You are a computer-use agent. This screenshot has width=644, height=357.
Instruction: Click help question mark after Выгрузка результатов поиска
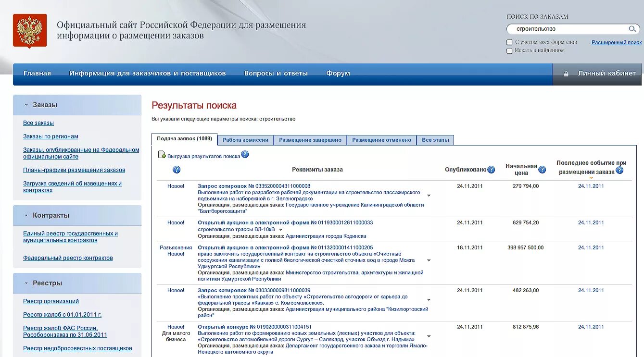(245, 155)
